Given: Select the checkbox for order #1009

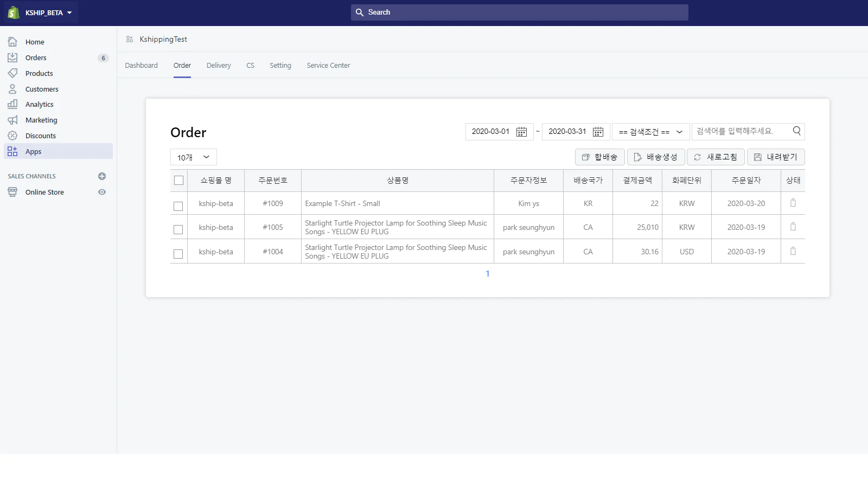Looking at the screenshot, I should coord(178,206).
